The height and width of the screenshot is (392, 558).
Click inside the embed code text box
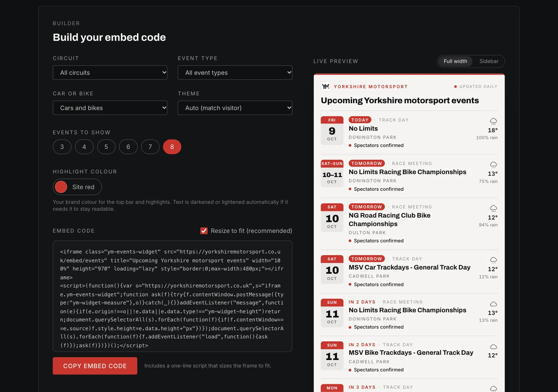173,296
